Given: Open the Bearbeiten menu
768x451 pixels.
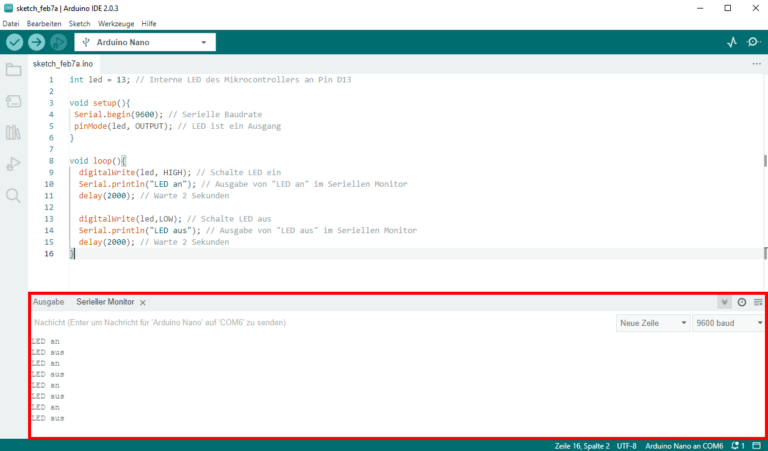Looking at the screenshot, I should coord(44,24).
